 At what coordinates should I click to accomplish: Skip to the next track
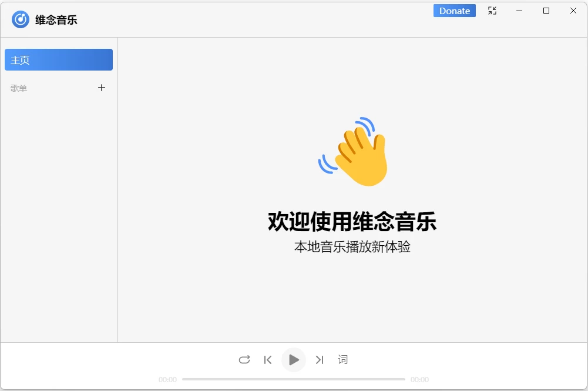coord(320,360)
